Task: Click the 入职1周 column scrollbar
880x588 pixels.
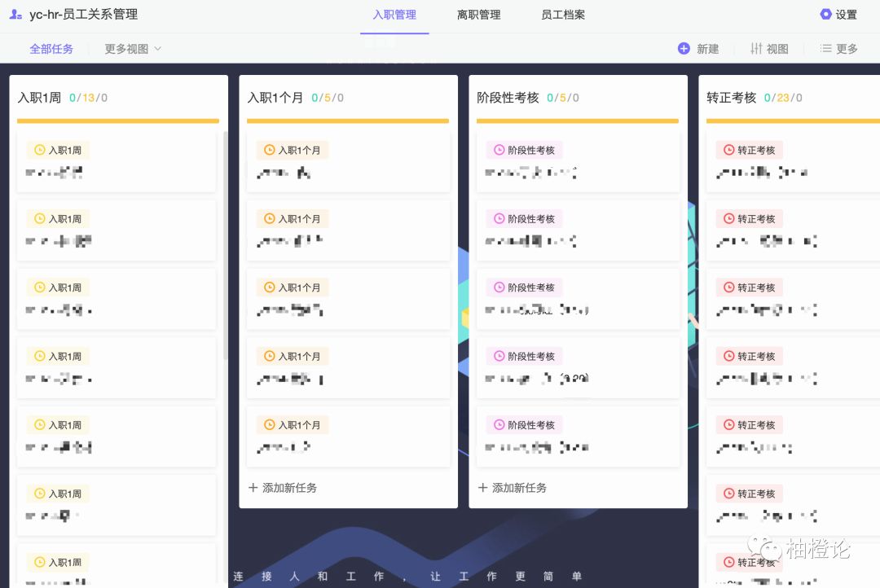Action: [x=226, y=244]
